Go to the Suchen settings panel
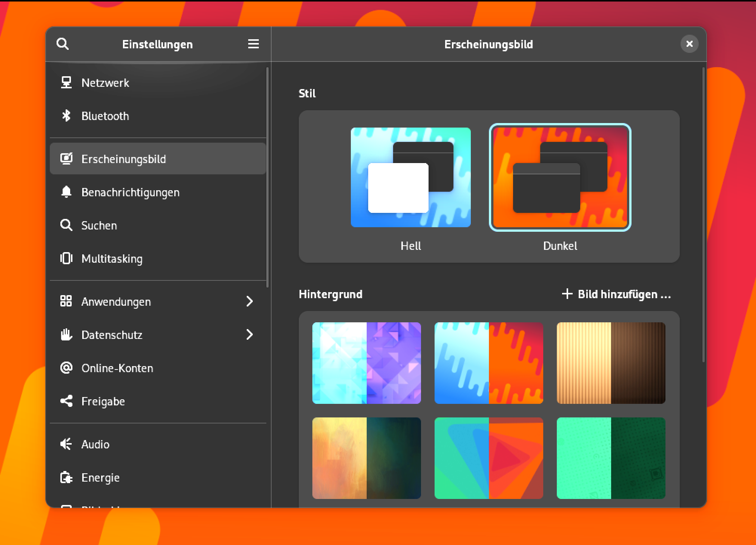This screenshot has height=545, width=756. 99,225
